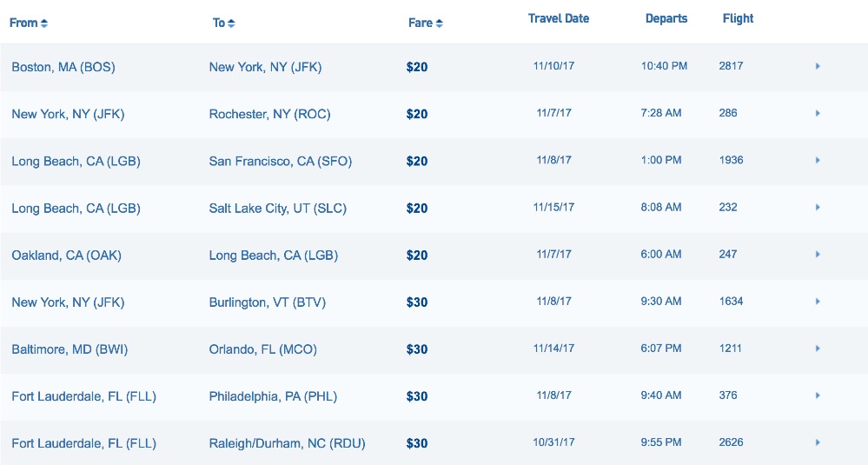This screenshot has width=868, height=465.
Task: Select the $30 fare to Orlando
Action: (417, 349)
